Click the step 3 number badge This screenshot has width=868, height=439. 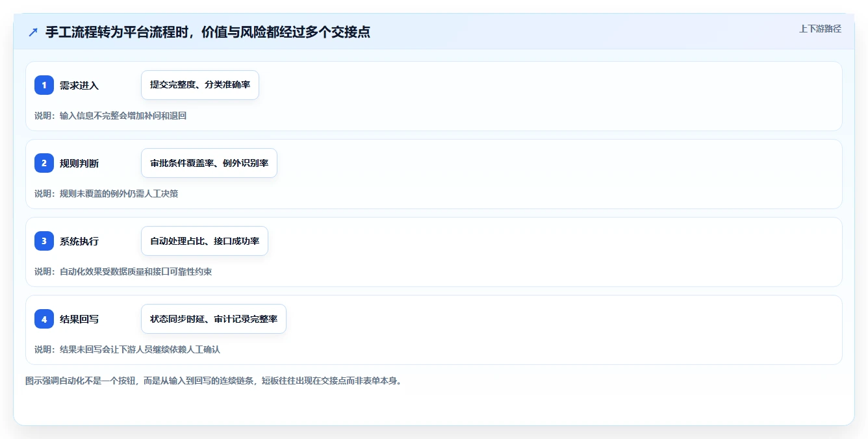(44, 241)
